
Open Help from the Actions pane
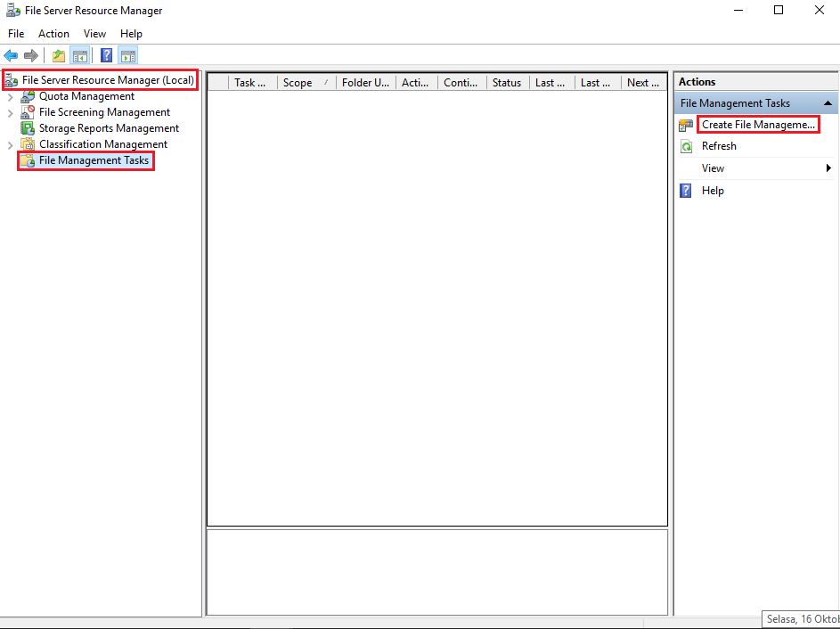[713, 190]
